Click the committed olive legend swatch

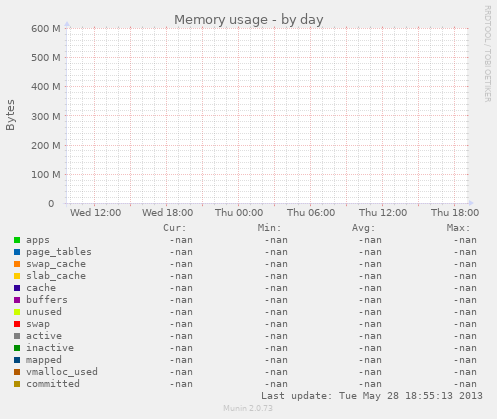tap(17, 384)
